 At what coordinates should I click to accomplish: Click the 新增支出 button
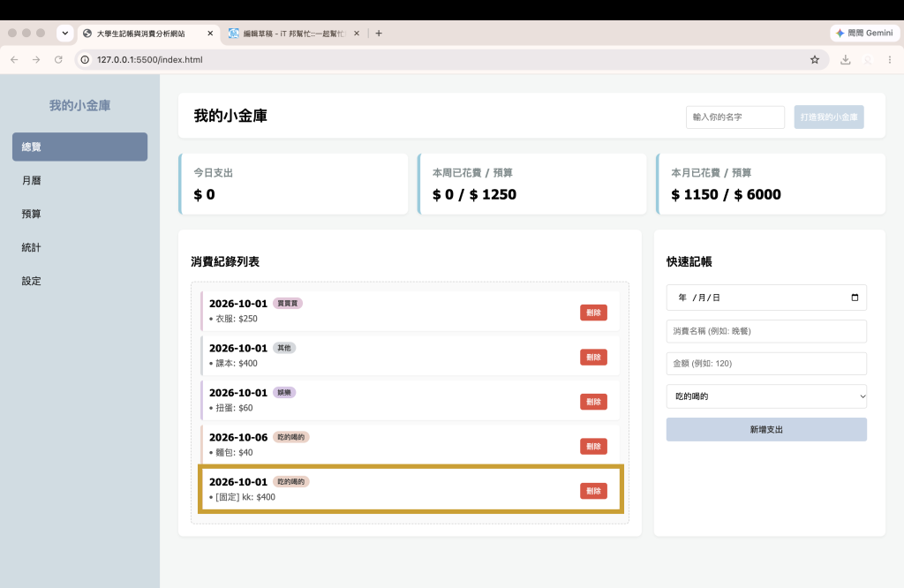766,429
